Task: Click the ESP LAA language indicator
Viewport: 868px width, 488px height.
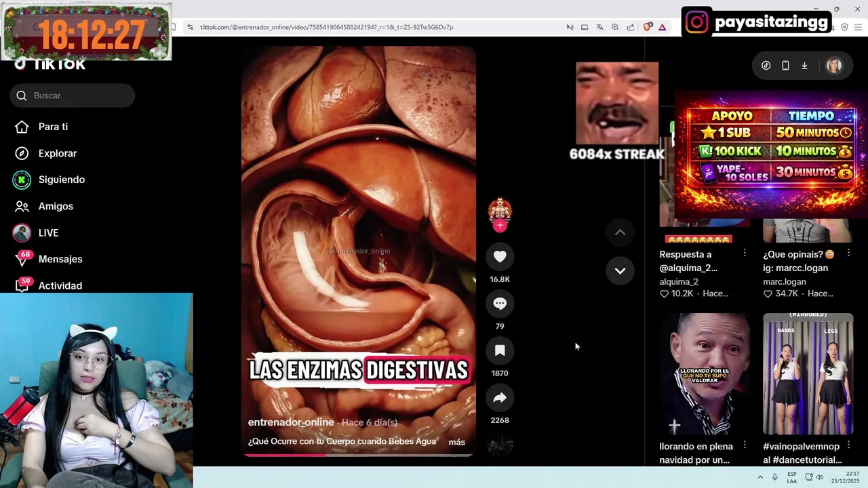Action: [791, 477]
